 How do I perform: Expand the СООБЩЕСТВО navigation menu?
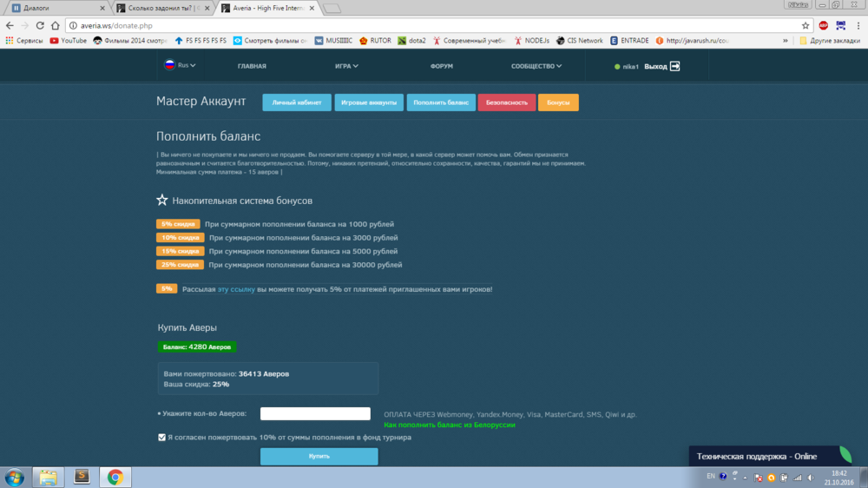point(536,66)
